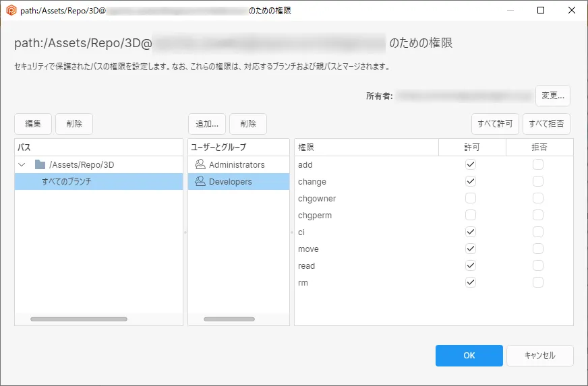Click the 削除 button above the path list
588x386 pixels.
(x=74, y=124)
